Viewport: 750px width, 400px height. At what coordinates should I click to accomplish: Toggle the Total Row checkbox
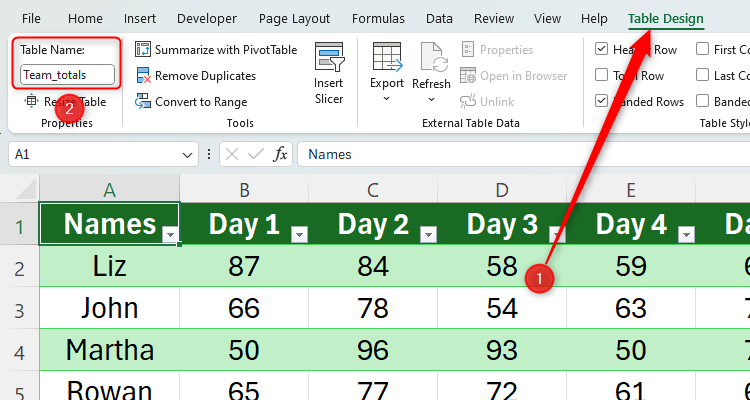601,75
